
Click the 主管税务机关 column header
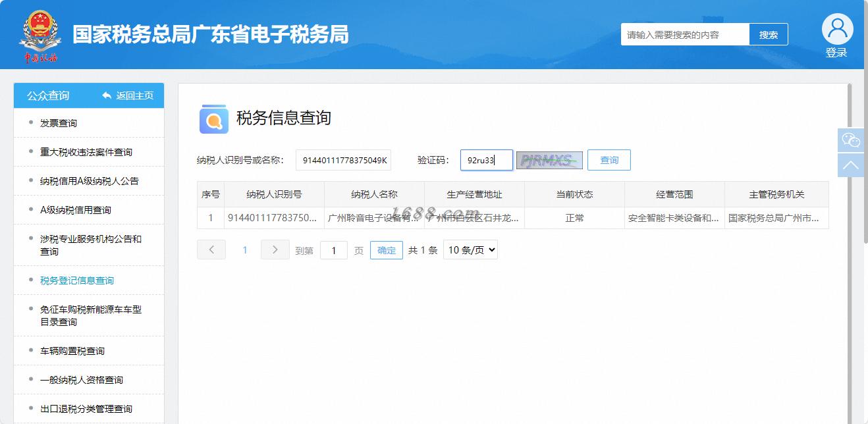pyautogui.click(x=776, y=194)
